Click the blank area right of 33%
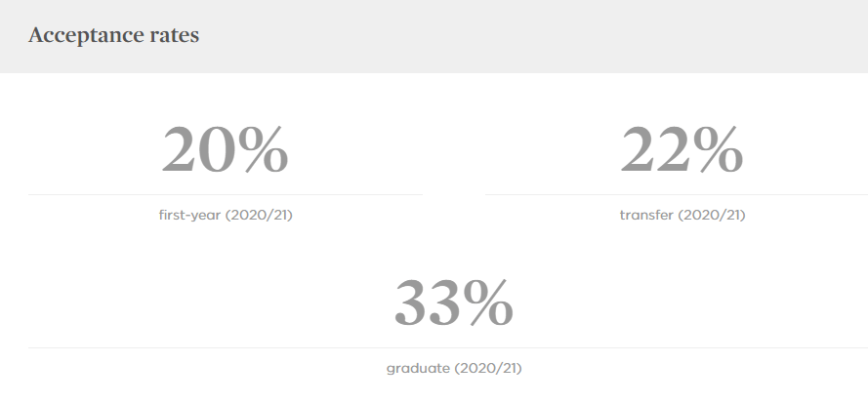868x403 pixels. pos(683,303)
